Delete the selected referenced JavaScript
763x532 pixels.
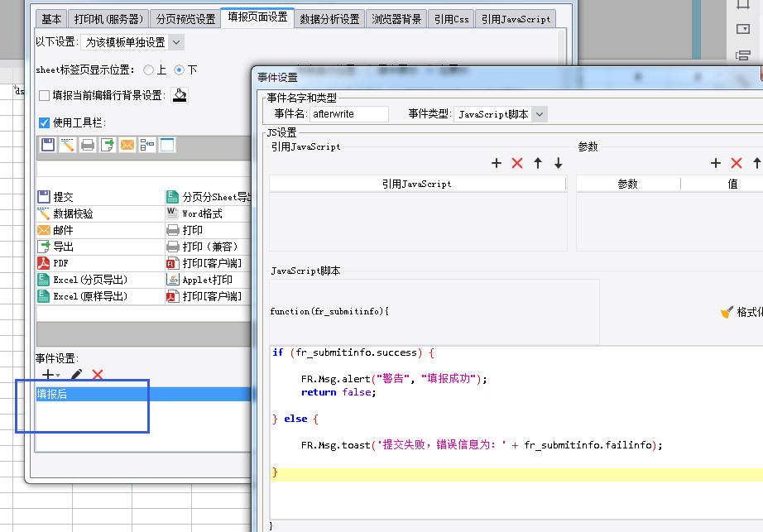[x=517, y=163]
